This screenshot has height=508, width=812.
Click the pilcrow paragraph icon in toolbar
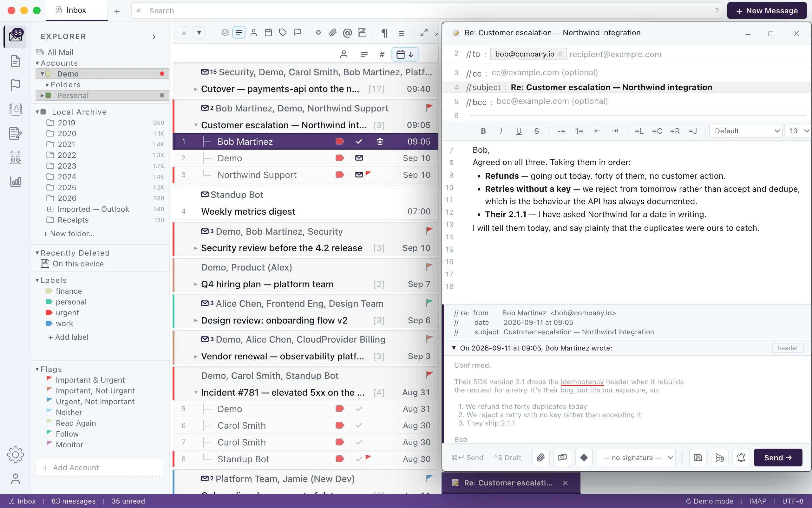tap(384, 33)
